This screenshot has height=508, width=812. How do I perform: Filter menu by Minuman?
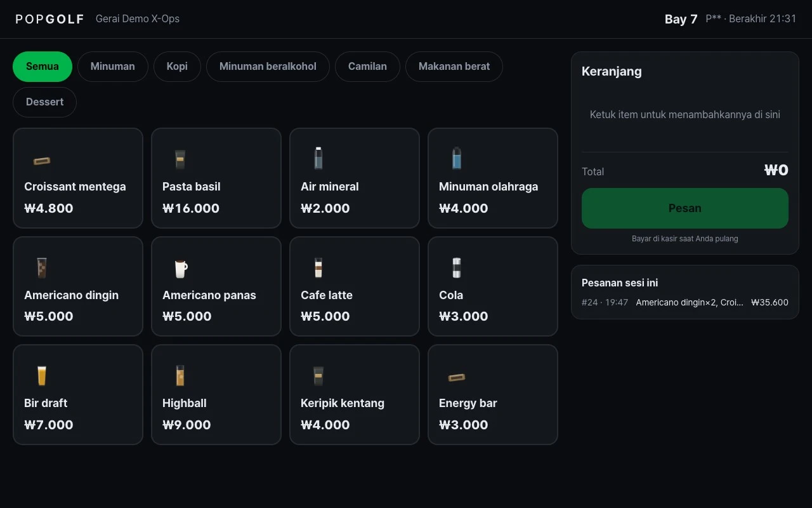pyautogui.click(x=113, y=67)
